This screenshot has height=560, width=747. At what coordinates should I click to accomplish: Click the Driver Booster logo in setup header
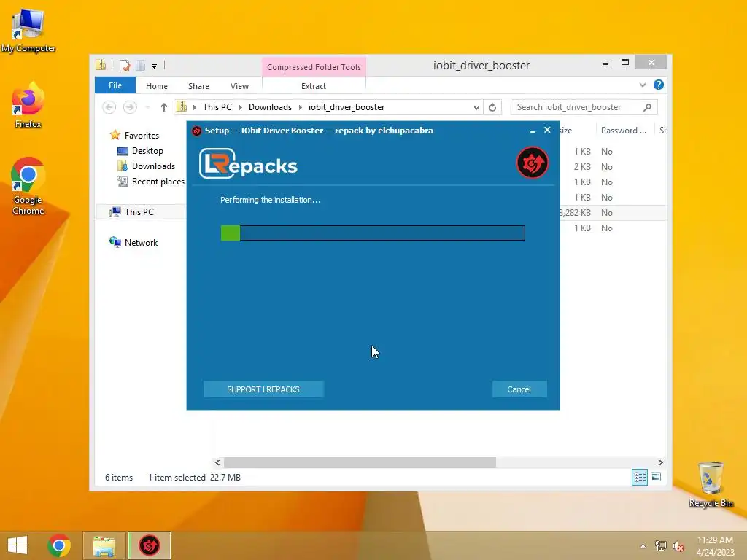[x=532, y=163]
